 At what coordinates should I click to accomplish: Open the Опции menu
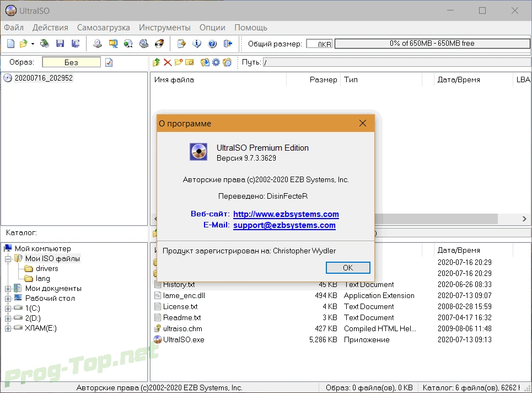(212, 28)
